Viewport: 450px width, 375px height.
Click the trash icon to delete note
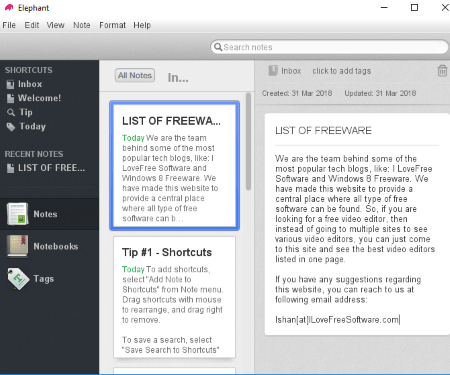[x=442, y=71]
